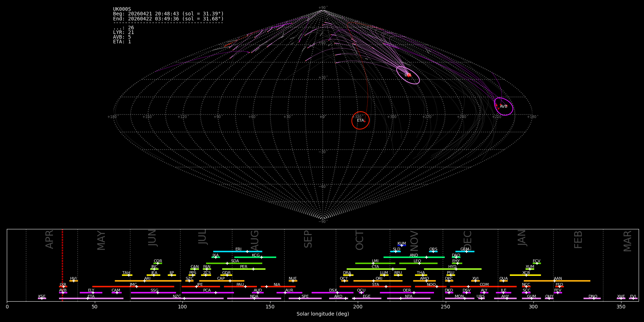Select the ERI cyan shower bar
This screenshot has width=644, height=322.
[x=238, y=252]
